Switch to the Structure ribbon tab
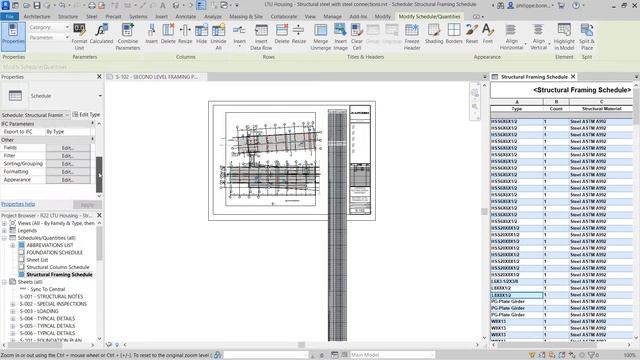Image resolution: width=640 pixels, height=360 pixels. [68, 17]
